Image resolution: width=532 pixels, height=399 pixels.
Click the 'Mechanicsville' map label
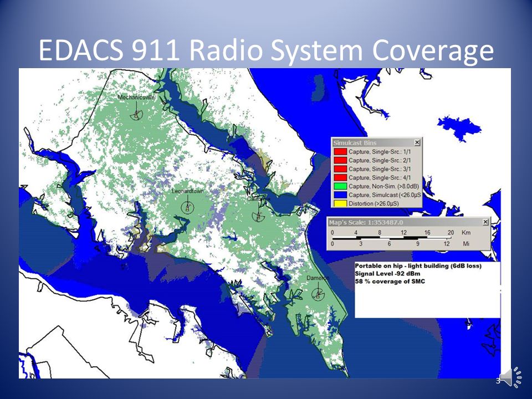pyautogui.click(x=136, y=98)
